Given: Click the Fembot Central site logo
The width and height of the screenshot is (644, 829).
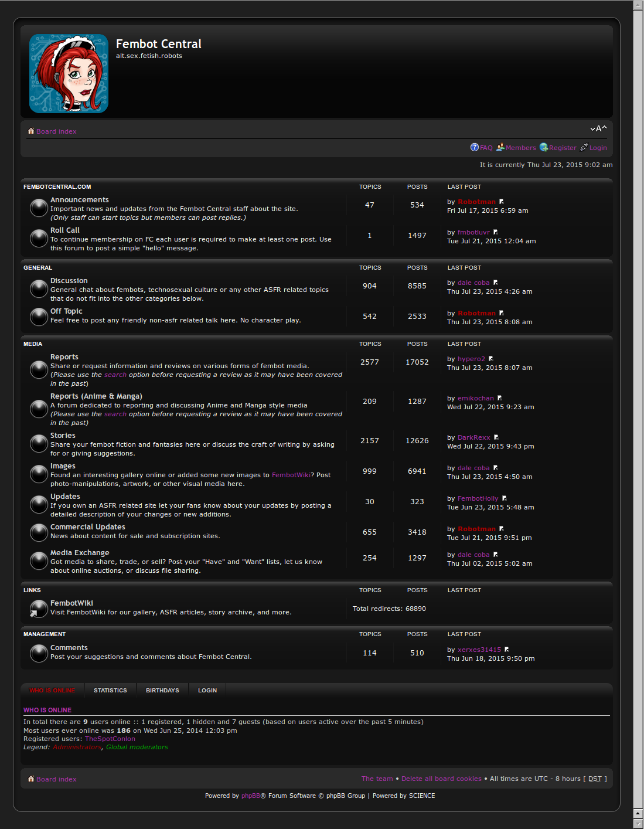Looking at the screenshot, I should click(69, 73).
